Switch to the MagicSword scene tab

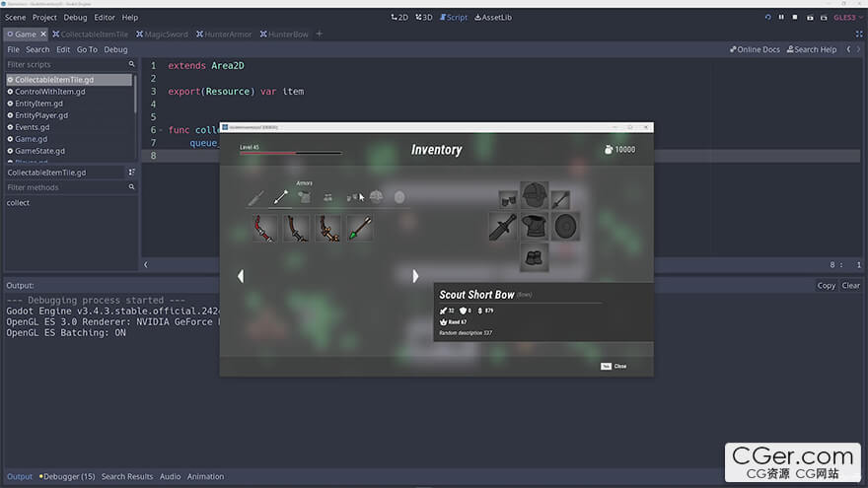(162, 34)
